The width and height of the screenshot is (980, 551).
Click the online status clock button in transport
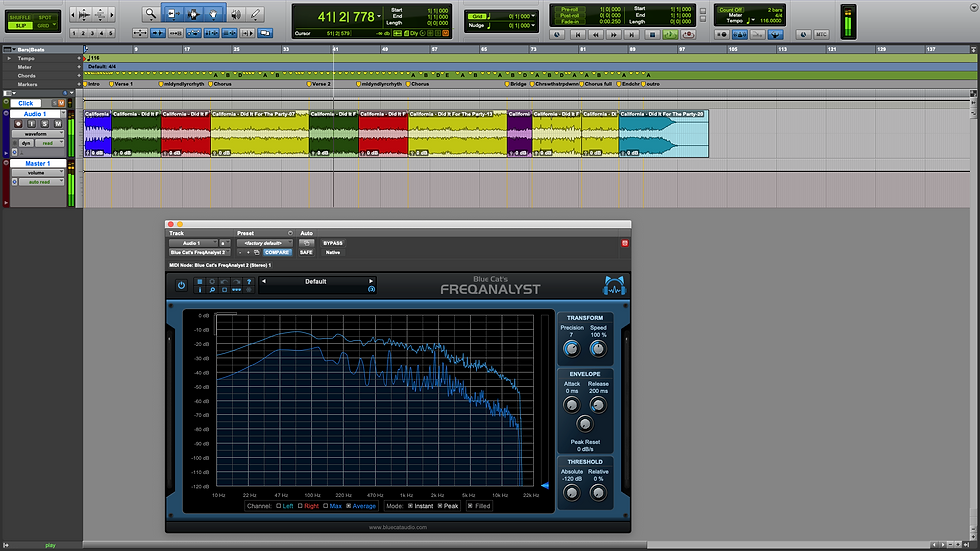(x=557, y=34)
